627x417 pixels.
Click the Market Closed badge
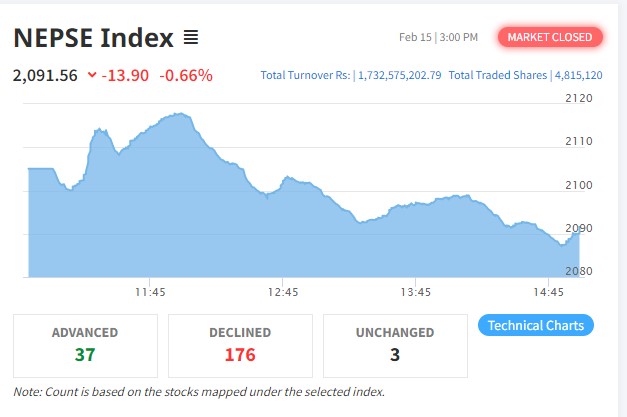pyautogui.click(x=549, y=38)
